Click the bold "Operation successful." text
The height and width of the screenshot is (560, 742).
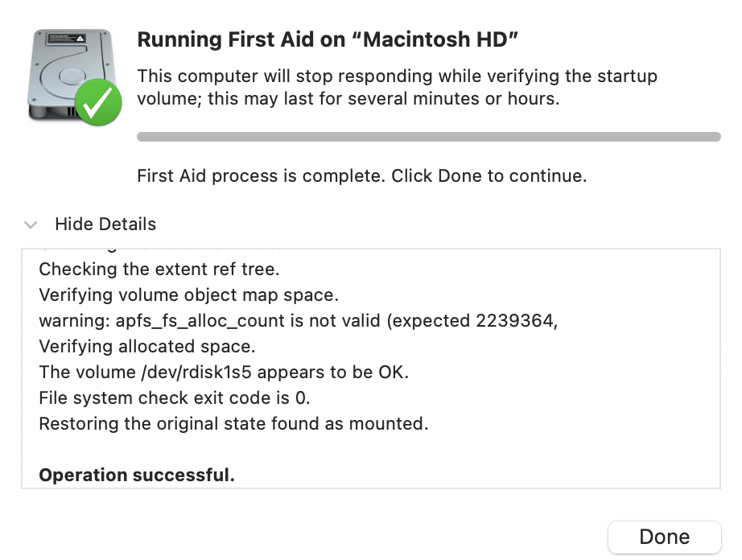click(x=137, y=475)
